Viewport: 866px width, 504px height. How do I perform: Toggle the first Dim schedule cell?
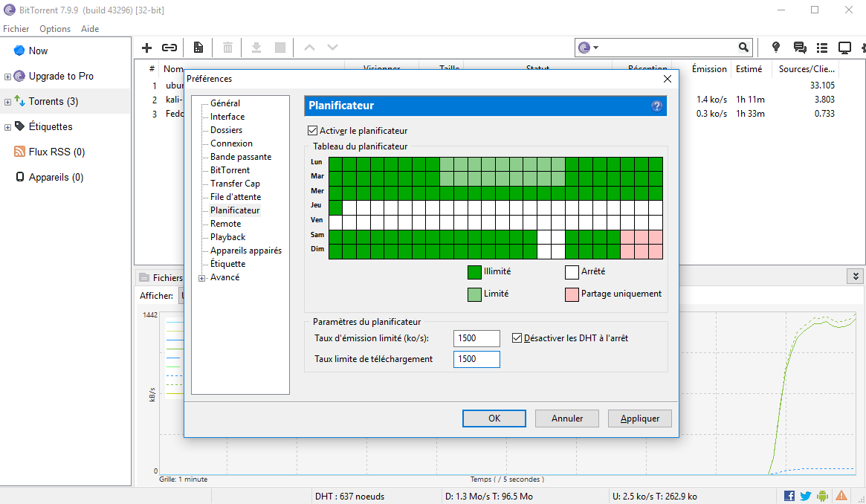tap(336, 252)
